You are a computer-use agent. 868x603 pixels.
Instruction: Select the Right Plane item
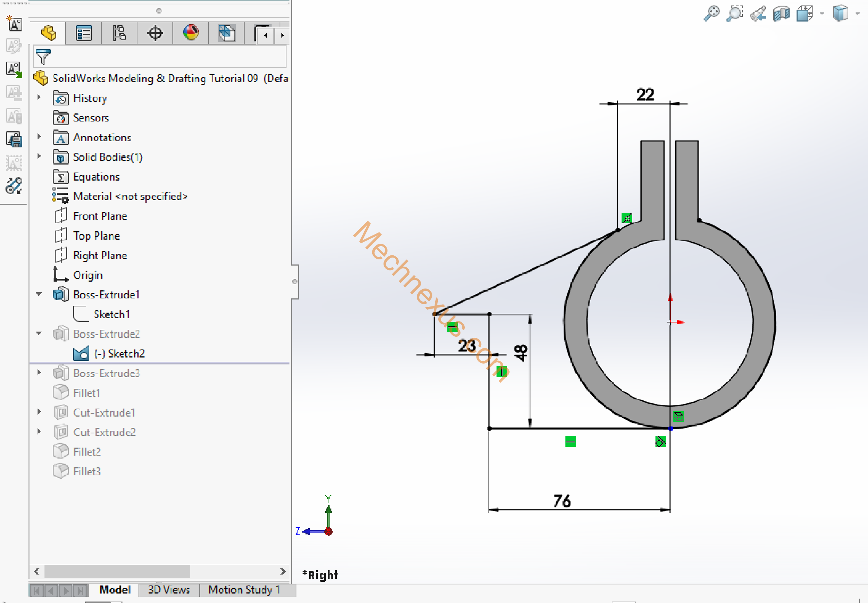tap(100, 255)
